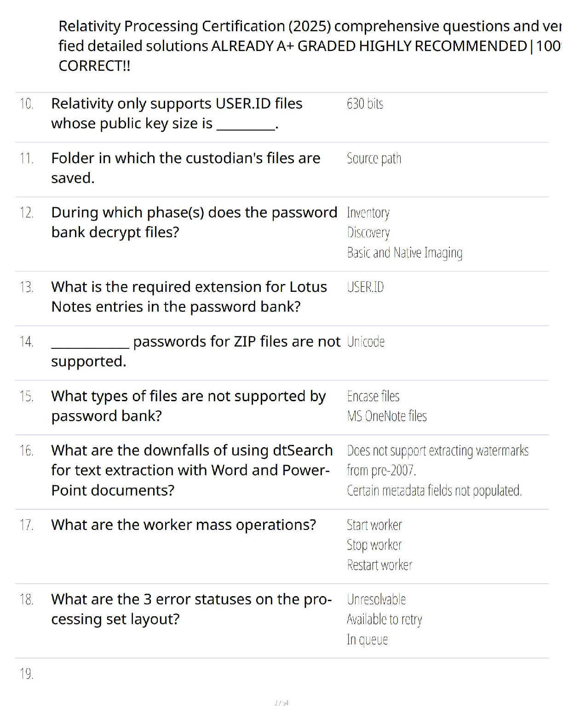Click the '630 bits' answer

365,104
